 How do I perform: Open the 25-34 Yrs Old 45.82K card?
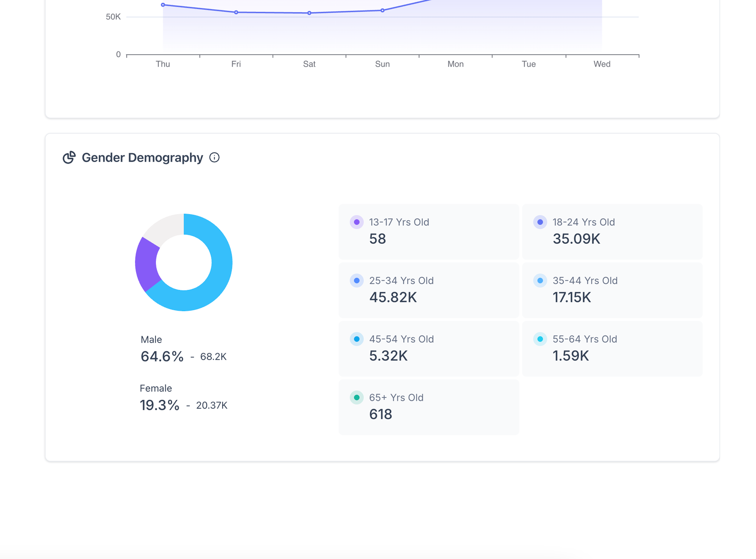429,290
